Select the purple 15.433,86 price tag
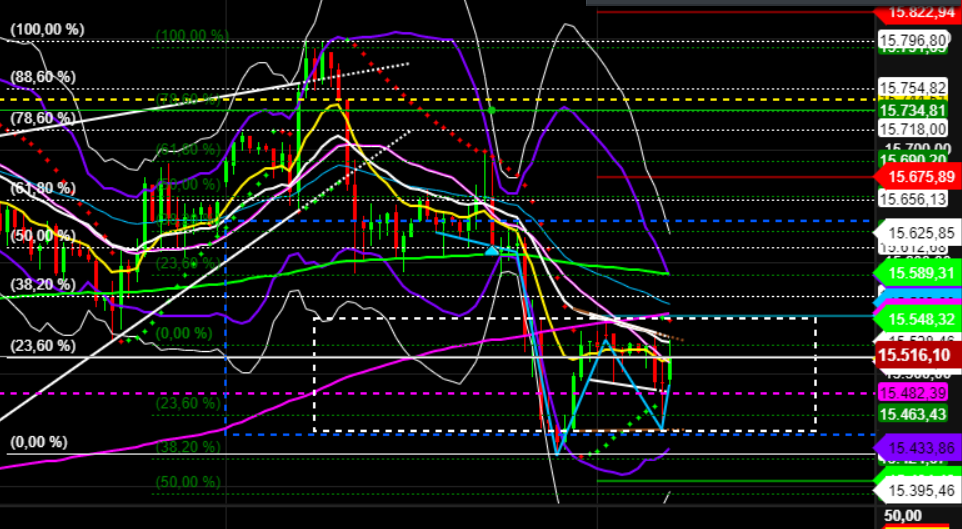Viewport: 962px width, 529px height. (x=918, y=447)
